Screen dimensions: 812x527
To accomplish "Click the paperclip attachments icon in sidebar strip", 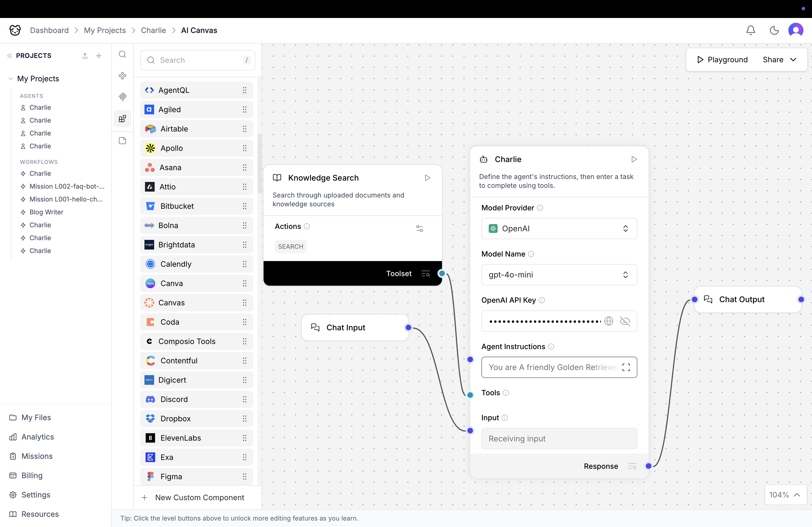I will point(122,97).
